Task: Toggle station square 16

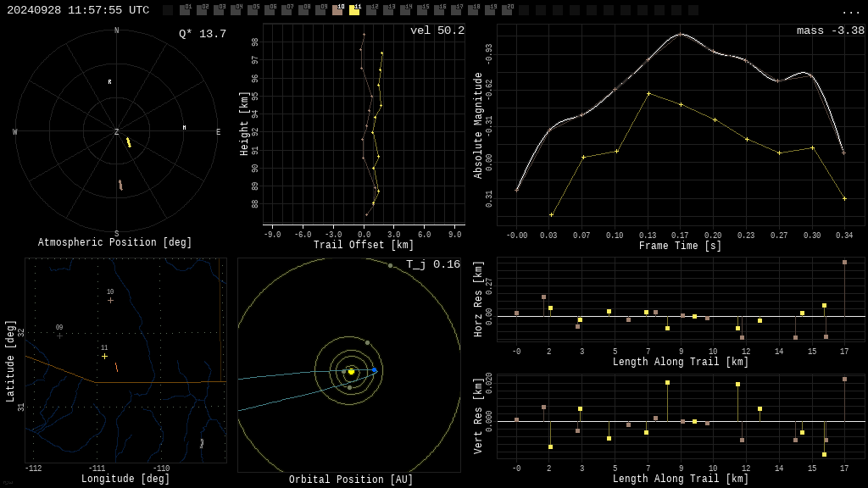Action: click(x=438, y=10)
